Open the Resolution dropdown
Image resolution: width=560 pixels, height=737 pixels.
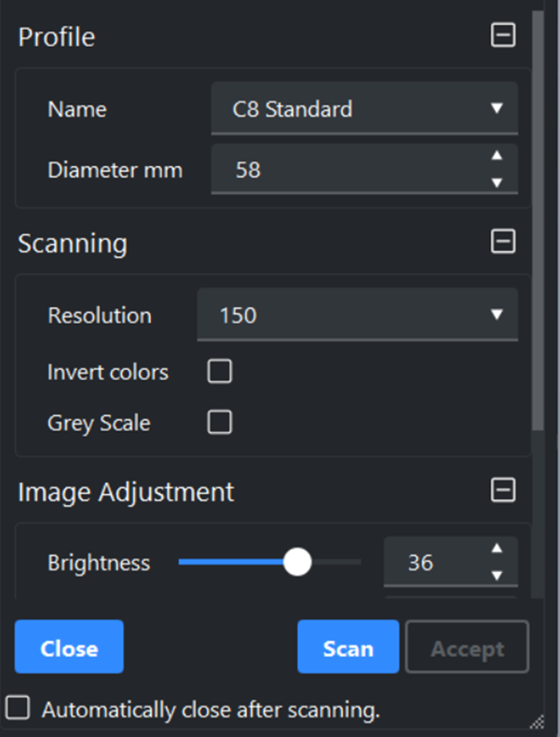point(357,315)
